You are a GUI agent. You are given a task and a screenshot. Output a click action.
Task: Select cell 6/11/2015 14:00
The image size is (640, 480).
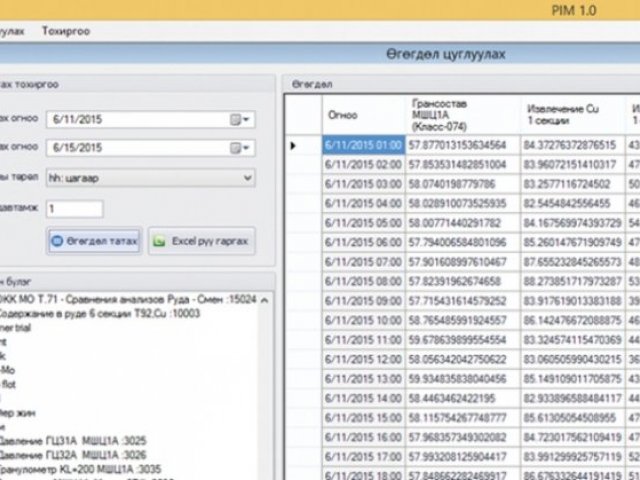coord(364,398)
